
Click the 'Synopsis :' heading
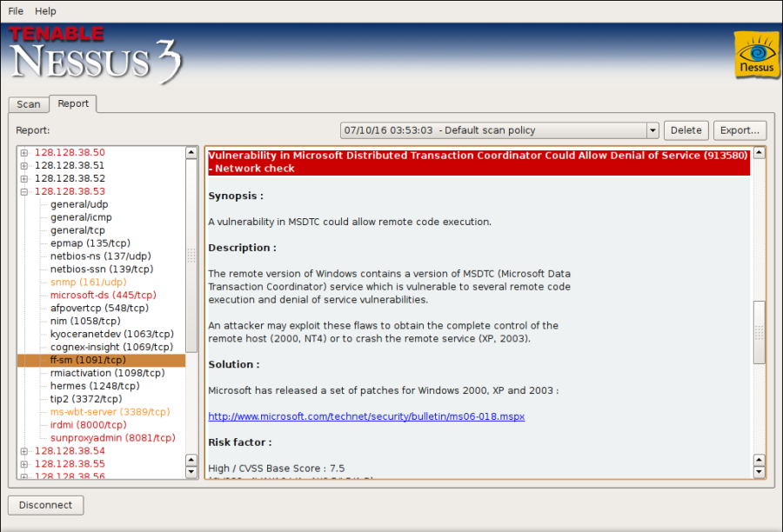tap(236, 196)
